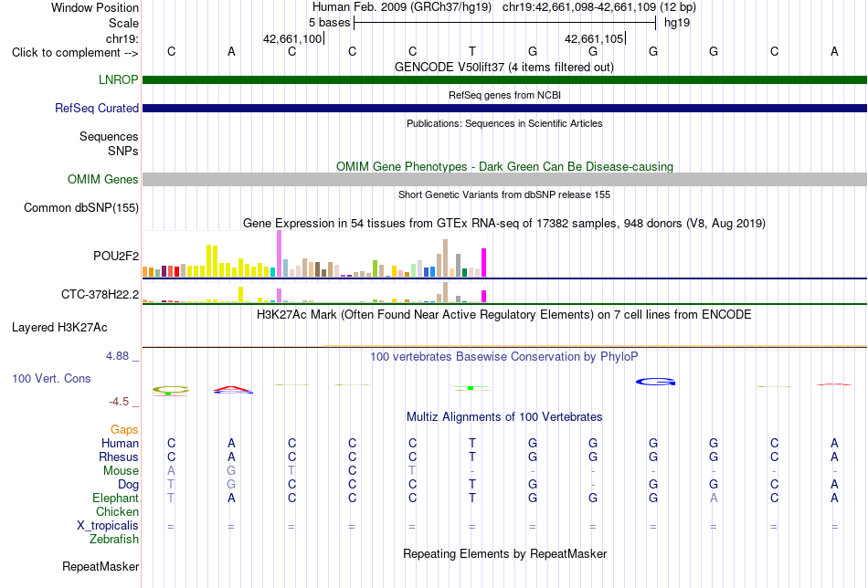Click the 42,661,100 position label
Image resolution: width=868 pixels, height=588 pixels.
point(292,38)
